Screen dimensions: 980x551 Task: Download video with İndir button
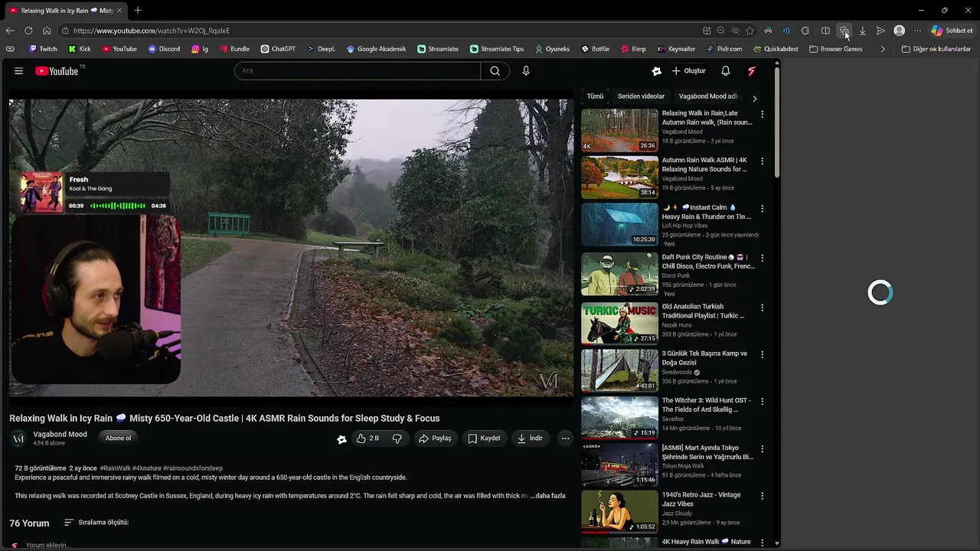click(x=530, y=439)
